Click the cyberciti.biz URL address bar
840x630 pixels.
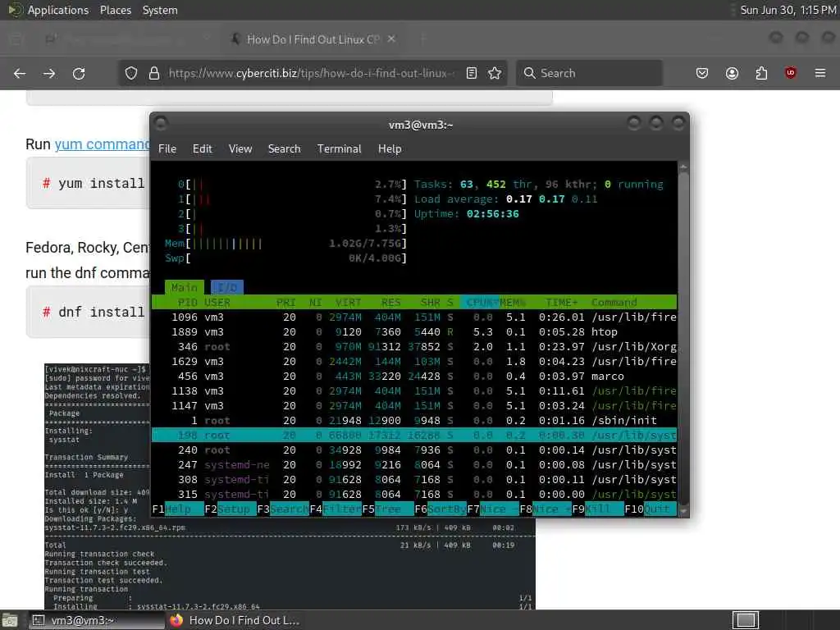(311, 73)
